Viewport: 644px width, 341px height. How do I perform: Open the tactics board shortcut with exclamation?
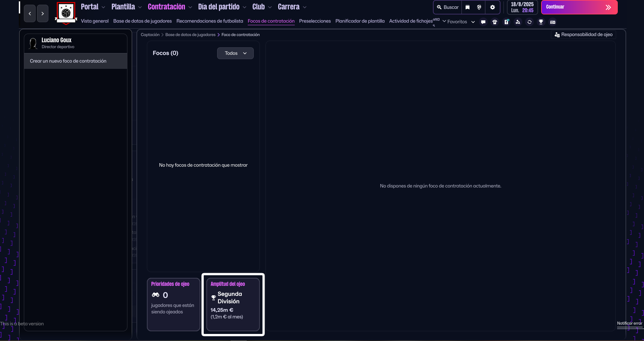tap(507, 22)
